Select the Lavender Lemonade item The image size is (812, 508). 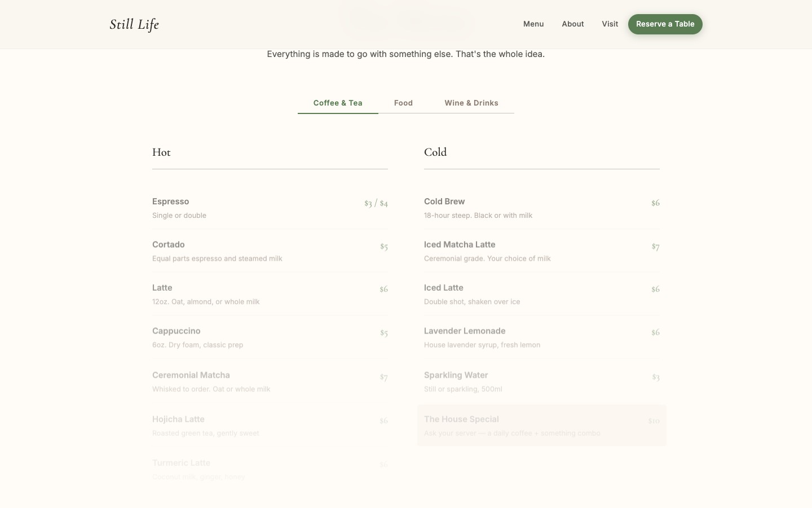[x=542, y=338]
